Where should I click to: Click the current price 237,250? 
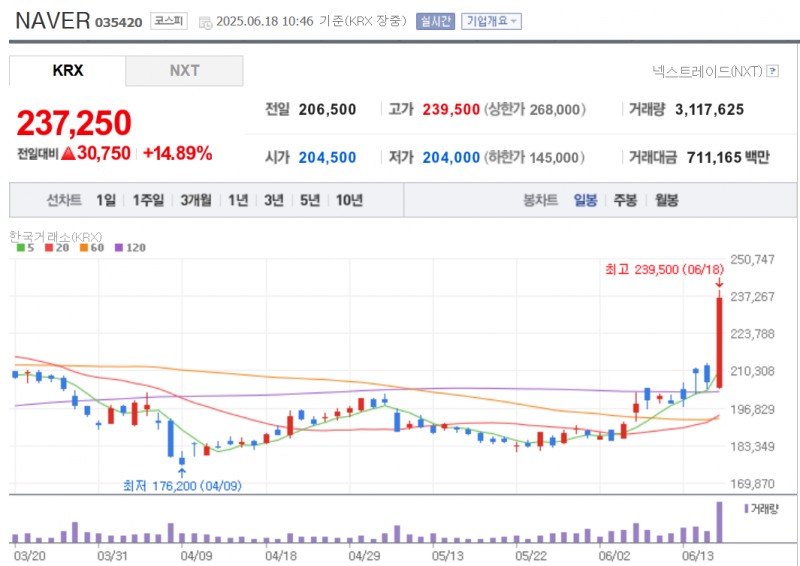pos(74,123)
